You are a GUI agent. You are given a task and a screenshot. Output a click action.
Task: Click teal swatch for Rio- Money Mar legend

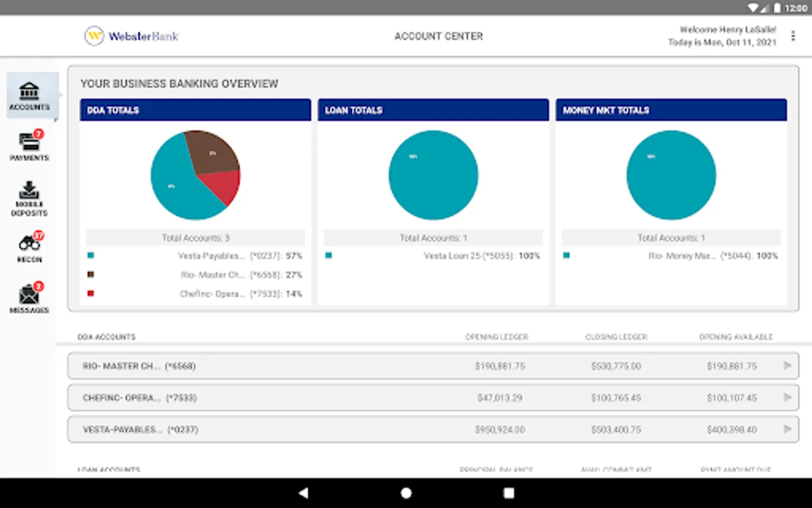[567, 255]
